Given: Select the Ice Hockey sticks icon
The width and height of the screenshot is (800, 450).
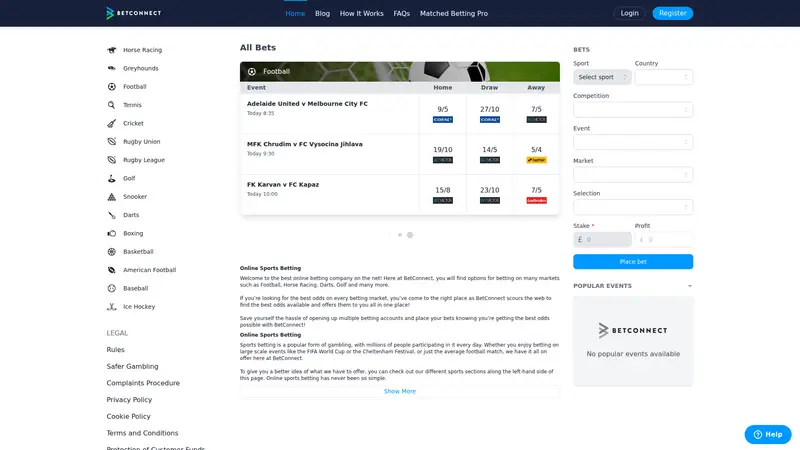Looking at the screenshot, I should click(112, 307).
